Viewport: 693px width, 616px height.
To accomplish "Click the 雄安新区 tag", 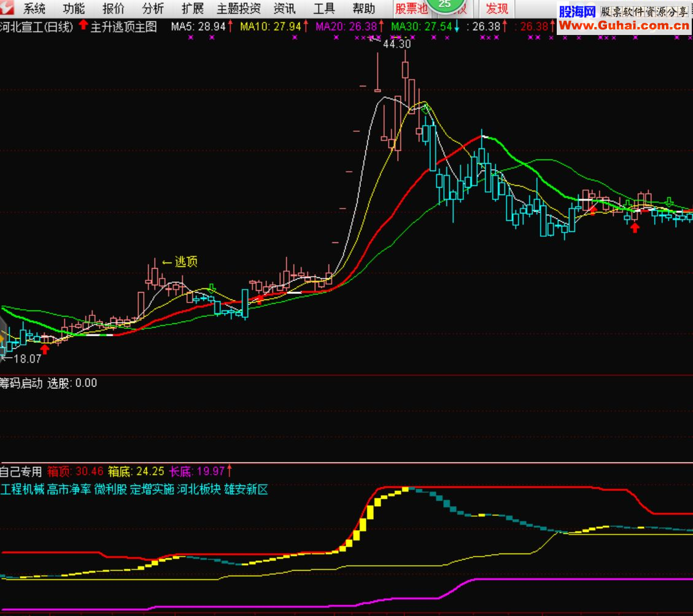I will click(x=246, y=489).
